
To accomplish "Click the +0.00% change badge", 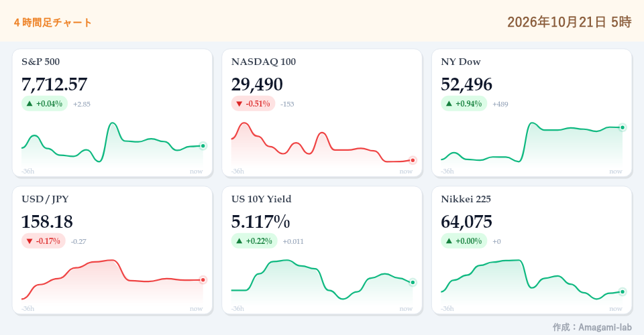I will click(x=464, y=241).
